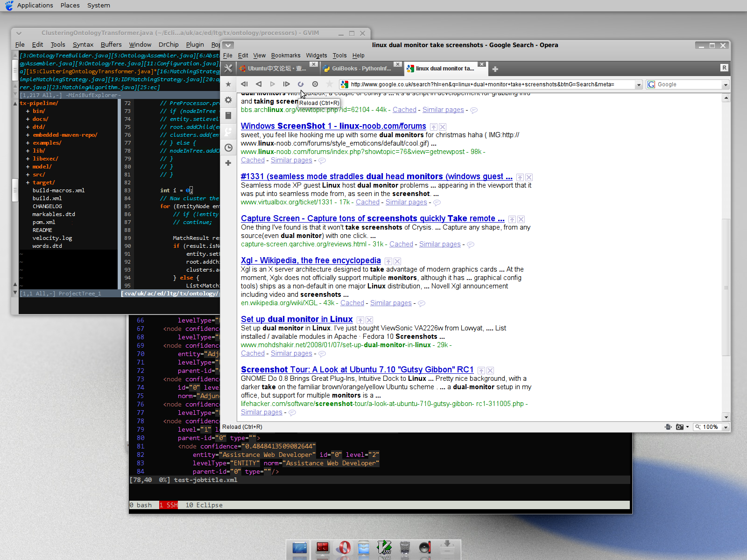Open the Bookmarks menu in Opera
The height and width of the screenshot is (560, 747).
[x=286, y=56]
